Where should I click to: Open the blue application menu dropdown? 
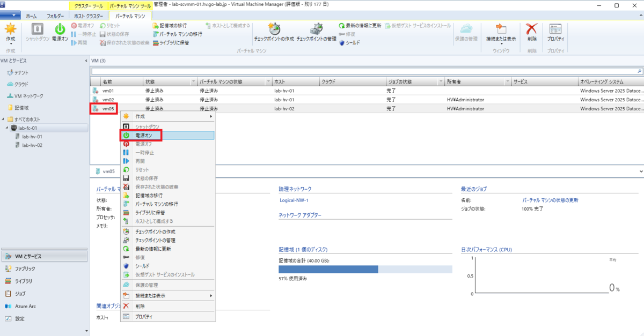click(11, 16)
